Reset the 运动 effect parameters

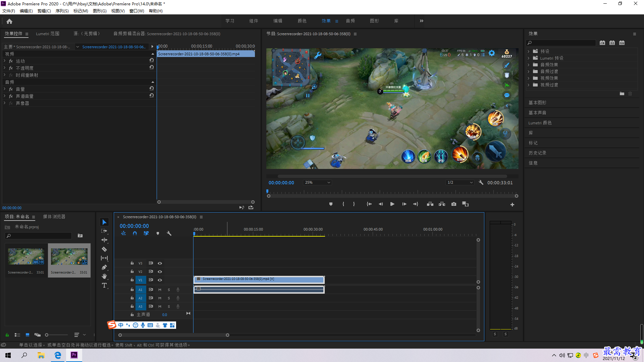tap(152, 60)
